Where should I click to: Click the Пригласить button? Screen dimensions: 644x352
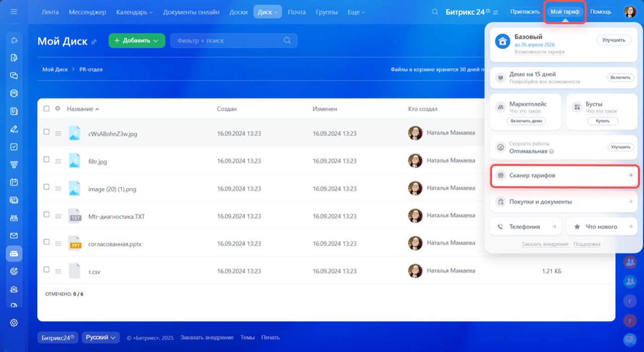click(525, 12)
